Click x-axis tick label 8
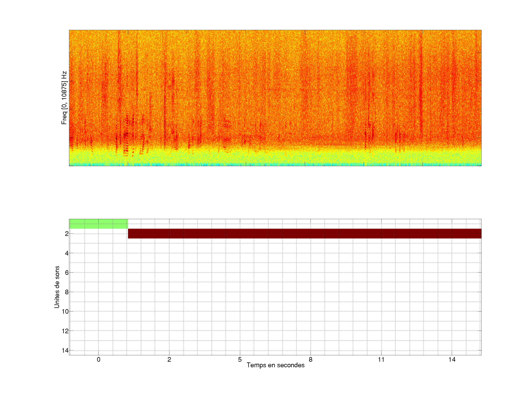The image size is (532, 399). coord(311,359)
